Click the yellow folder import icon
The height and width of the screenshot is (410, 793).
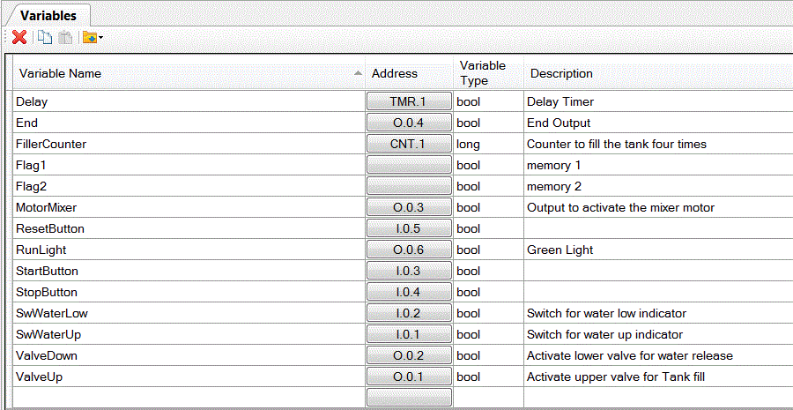coord(88,37)
